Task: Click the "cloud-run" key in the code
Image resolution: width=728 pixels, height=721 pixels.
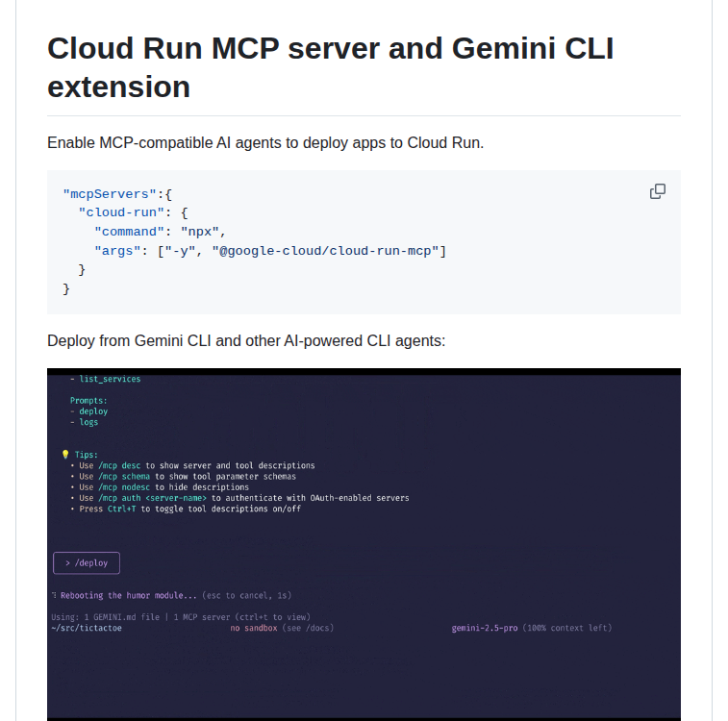Action: point(121,212)
